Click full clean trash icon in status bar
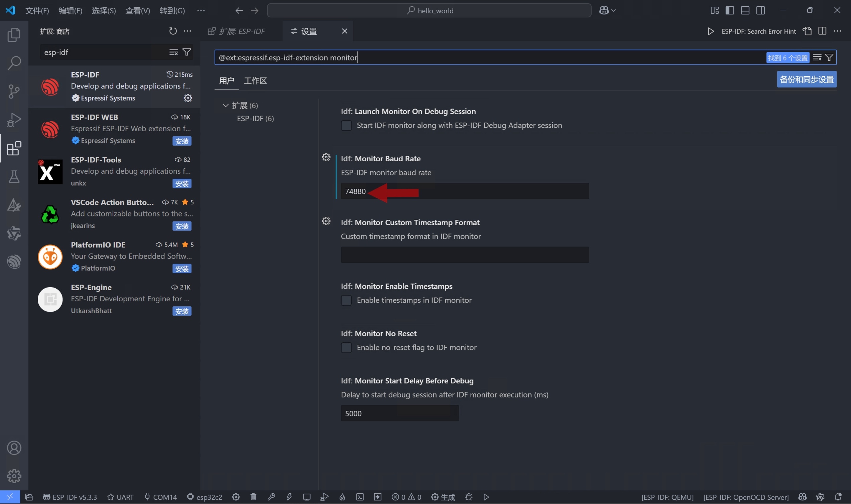This screenshot has width=851, height=504. pos(253,497)
